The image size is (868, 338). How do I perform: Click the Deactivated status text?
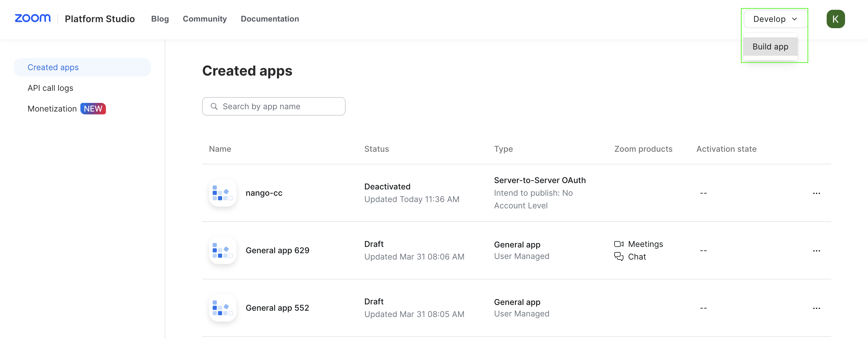387,187
